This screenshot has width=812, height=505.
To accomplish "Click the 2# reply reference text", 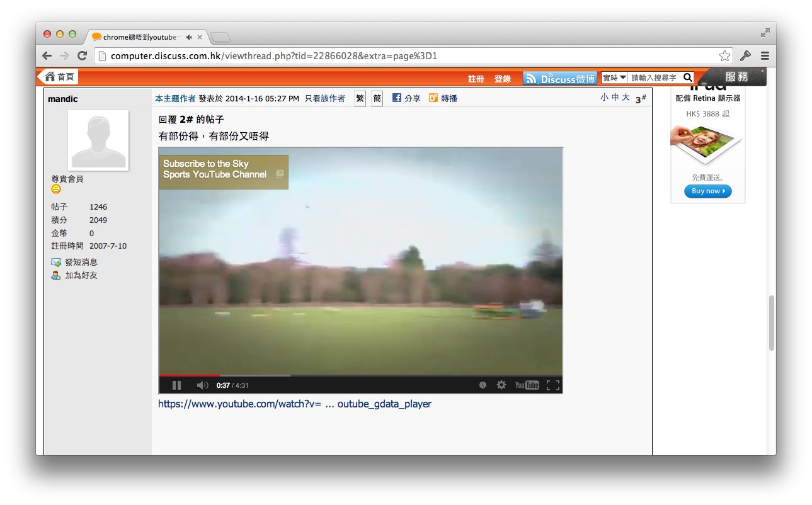I will (x=186, y=120).
